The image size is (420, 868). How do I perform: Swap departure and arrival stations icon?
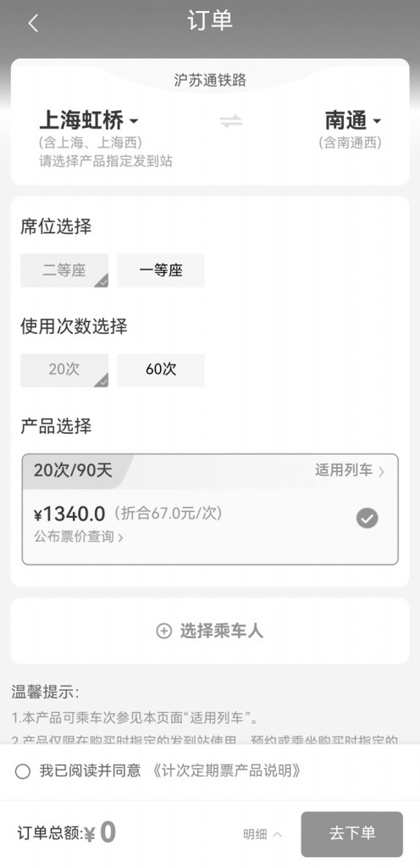tap(231, 121)
